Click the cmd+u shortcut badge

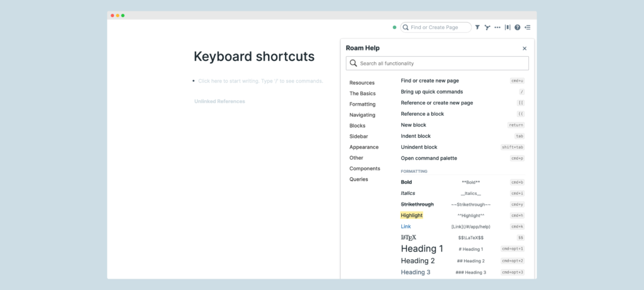(517, 81)
